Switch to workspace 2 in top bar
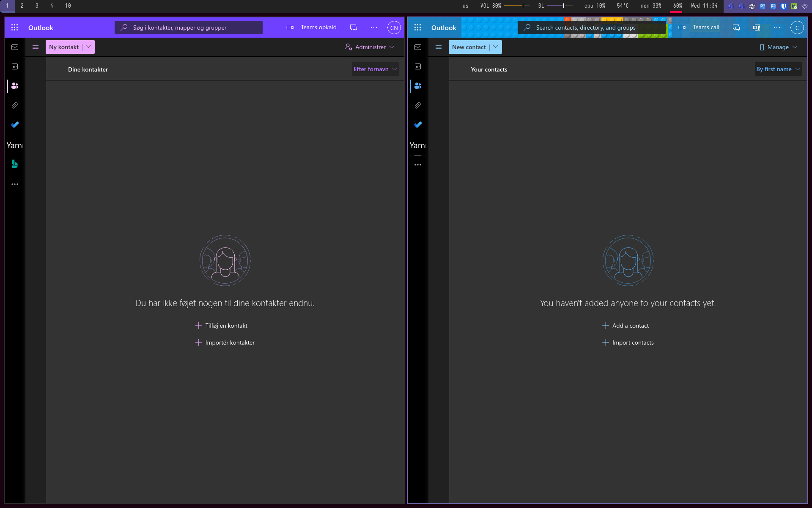 coord(22,6)
